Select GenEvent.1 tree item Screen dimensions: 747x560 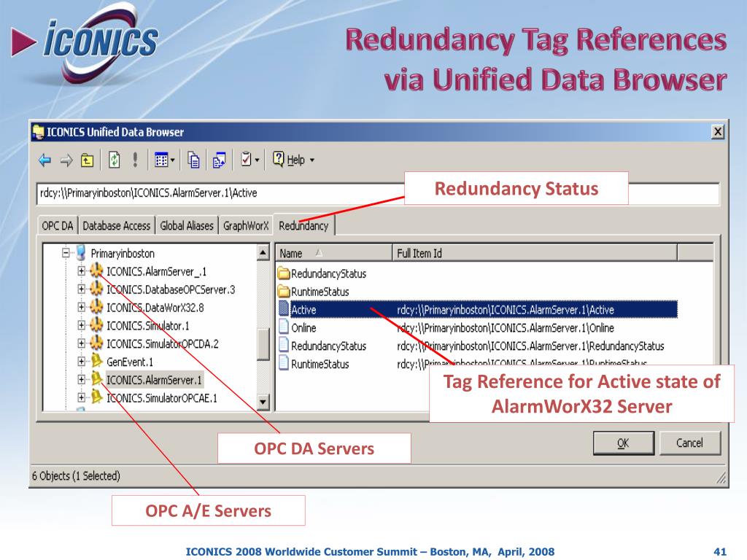[x=130, y=362]
